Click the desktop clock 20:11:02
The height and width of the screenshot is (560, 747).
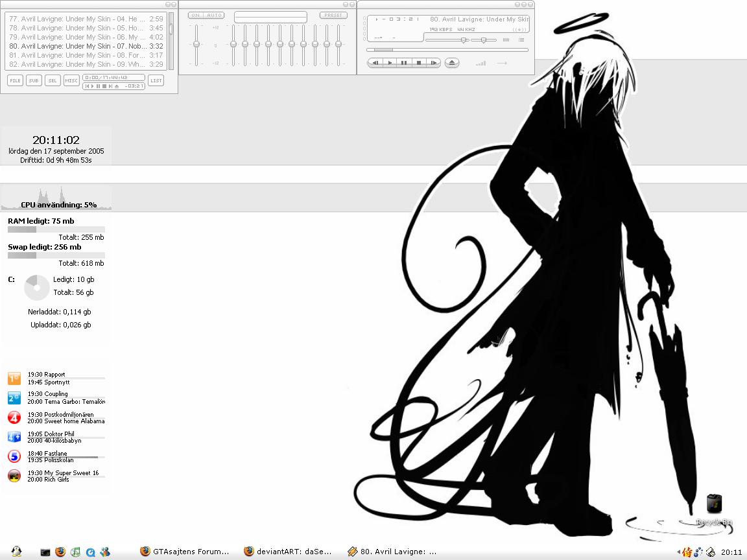[x=56, y=140]
